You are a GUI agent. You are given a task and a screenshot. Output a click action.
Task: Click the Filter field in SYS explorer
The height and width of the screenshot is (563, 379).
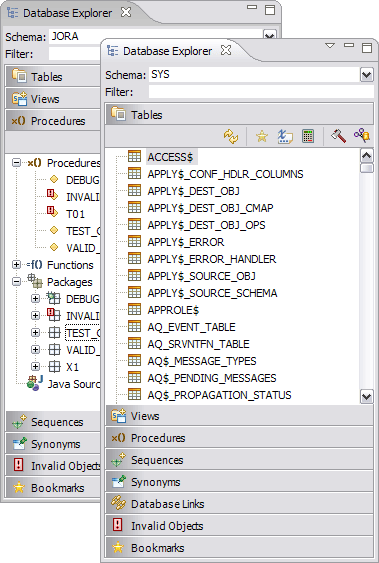(x=261, y=92)
